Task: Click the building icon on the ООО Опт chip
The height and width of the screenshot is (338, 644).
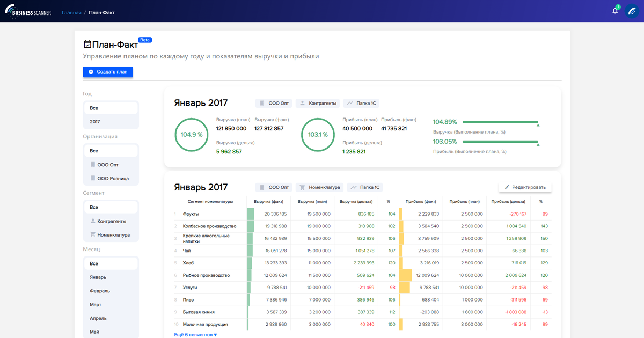Action: [x=261, y=103]
